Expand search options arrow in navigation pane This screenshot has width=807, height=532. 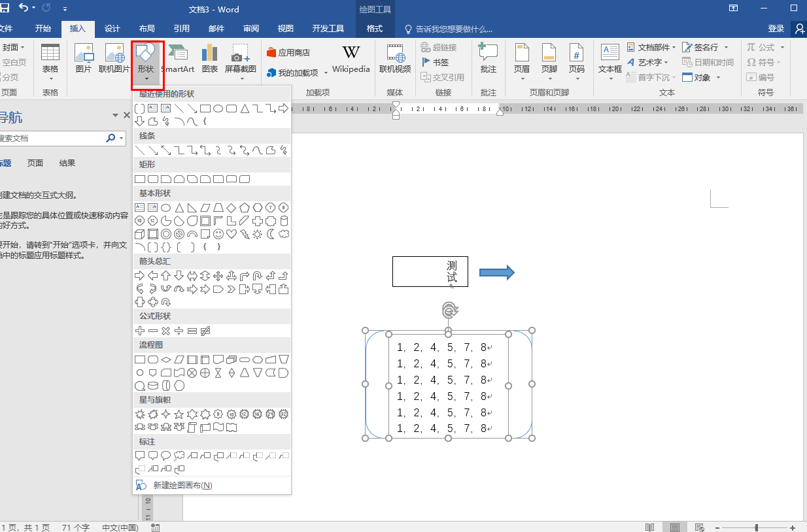122,139
